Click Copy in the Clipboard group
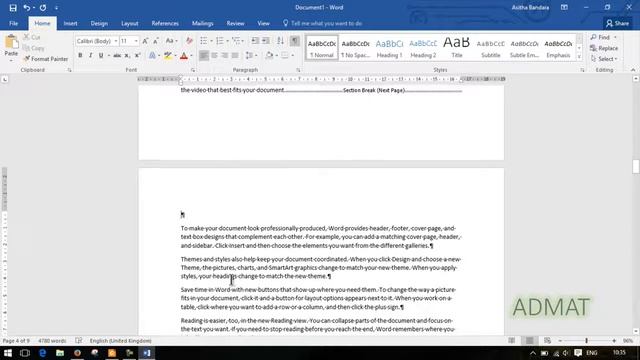The width and height of the screenshot is (640, 360). pyautogui.click(x=34, y=48)
